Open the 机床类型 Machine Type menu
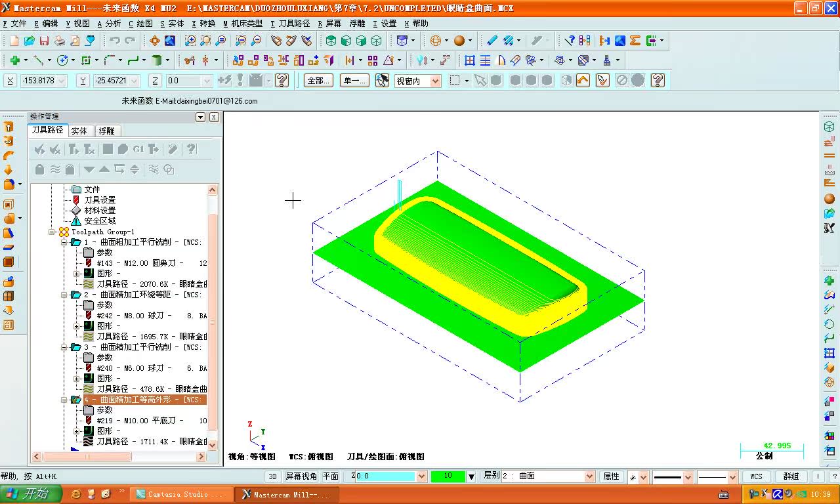Viewport: 840px width, 504px height. pos(243,24)
